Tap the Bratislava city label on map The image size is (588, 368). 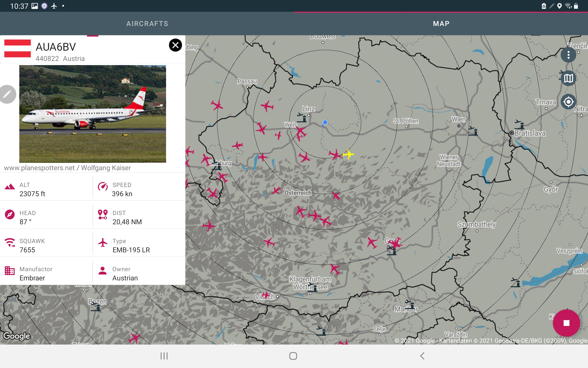point(530,133)
